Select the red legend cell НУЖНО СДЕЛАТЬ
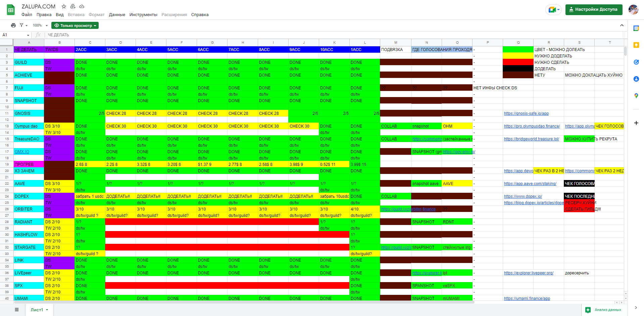The image size is (644, 316). tap(518, 62)
